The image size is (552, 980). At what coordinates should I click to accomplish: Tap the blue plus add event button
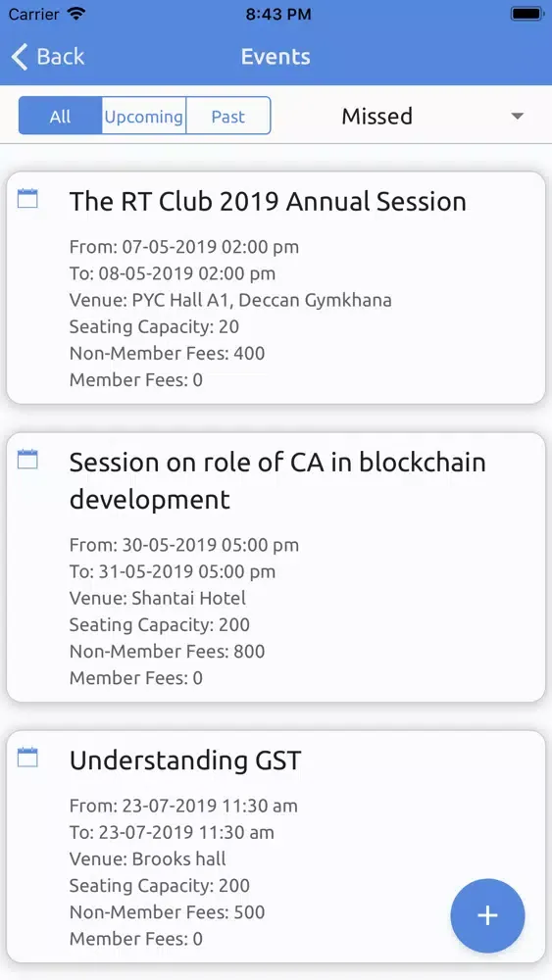click(487, 915)
